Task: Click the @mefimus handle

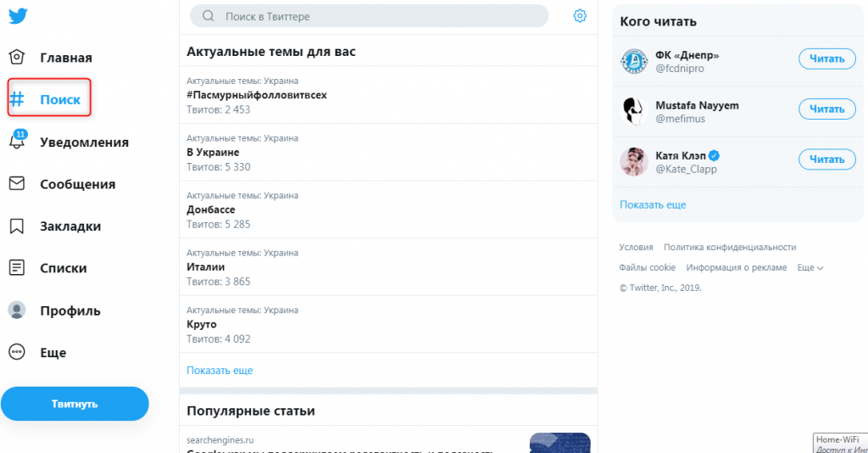Action: tap(681, 119)
